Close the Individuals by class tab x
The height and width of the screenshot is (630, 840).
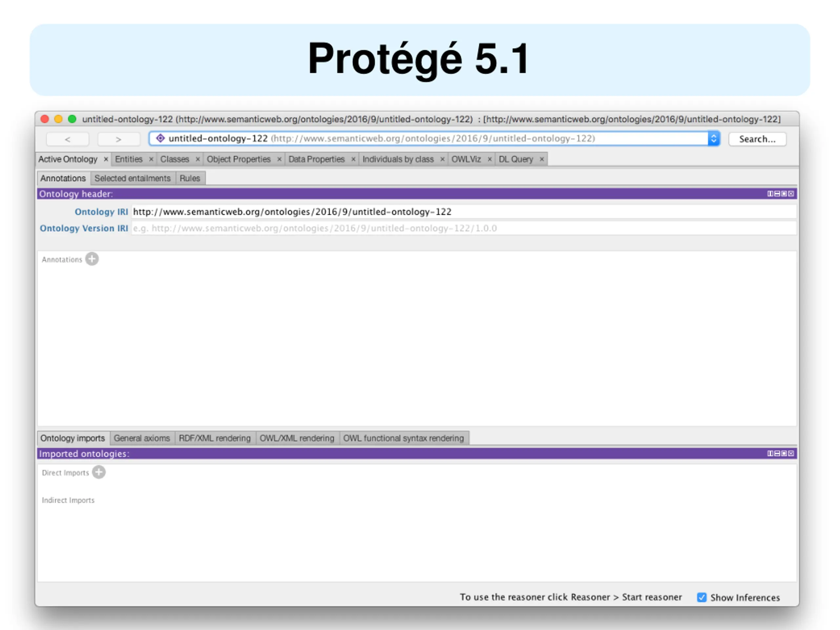coord(442,159)
